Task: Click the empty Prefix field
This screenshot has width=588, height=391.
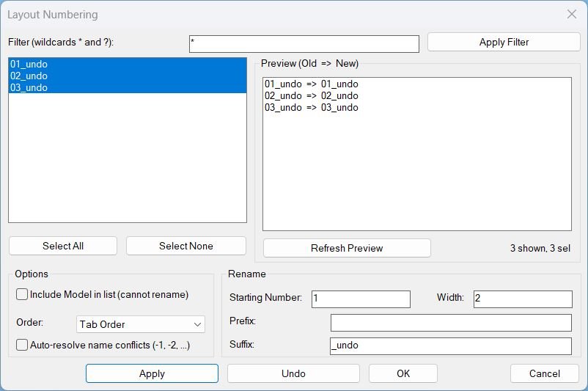Action: click(450, 323)
